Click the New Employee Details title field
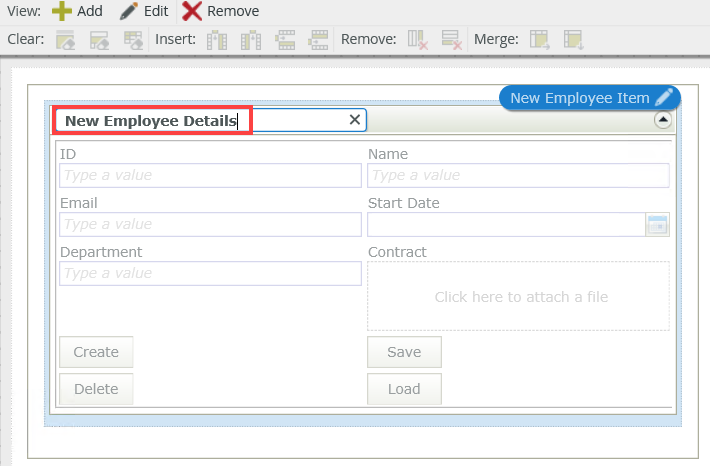 [211, 120]
